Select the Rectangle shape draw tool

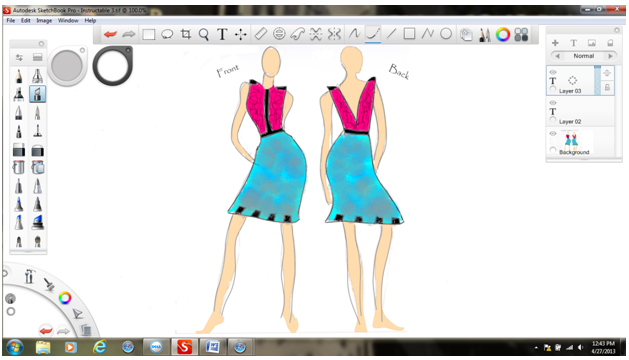pyautogui.click(x=409, y=34)
